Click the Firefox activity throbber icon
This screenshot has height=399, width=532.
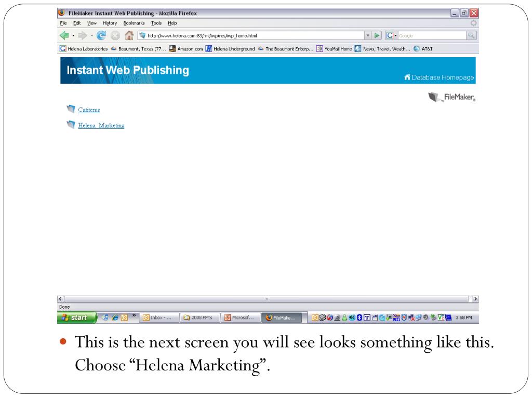click(x=473, y=23)
